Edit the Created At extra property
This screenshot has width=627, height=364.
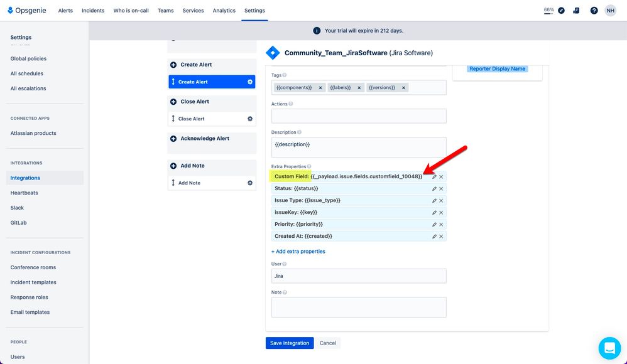click(434, 237)
